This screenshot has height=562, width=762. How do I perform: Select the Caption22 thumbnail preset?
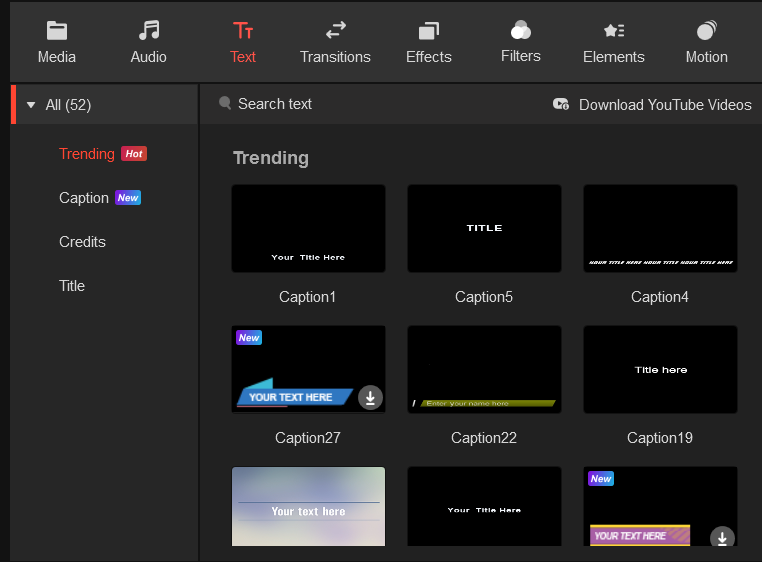click(x=484, y=370)
